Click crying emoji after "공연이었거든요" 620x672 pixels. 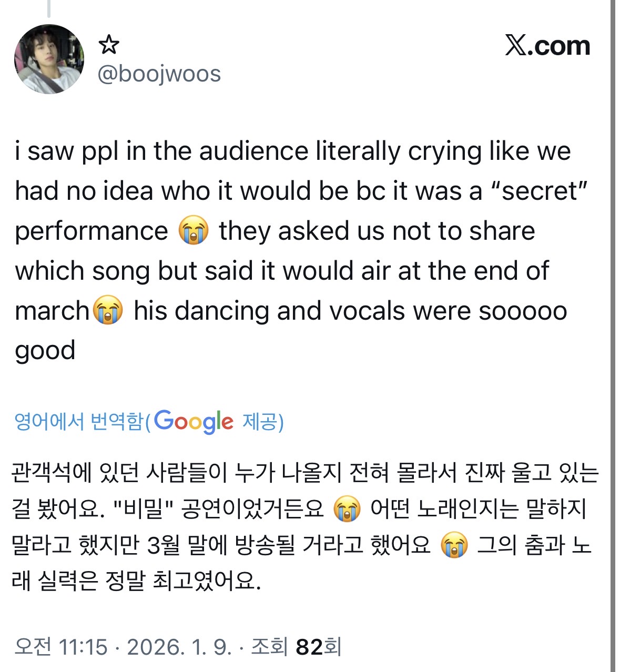347,508
